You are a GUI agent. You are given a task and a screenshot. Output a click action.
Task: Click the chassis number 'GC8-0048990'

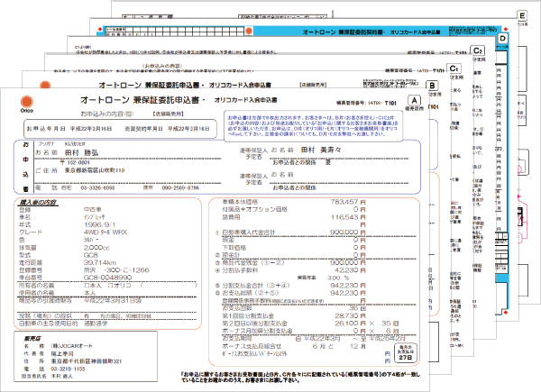107,278
